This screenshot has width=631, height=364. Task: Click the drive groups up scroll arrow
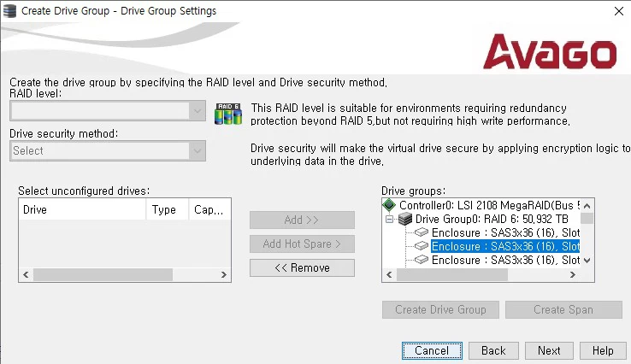point(587,206)
